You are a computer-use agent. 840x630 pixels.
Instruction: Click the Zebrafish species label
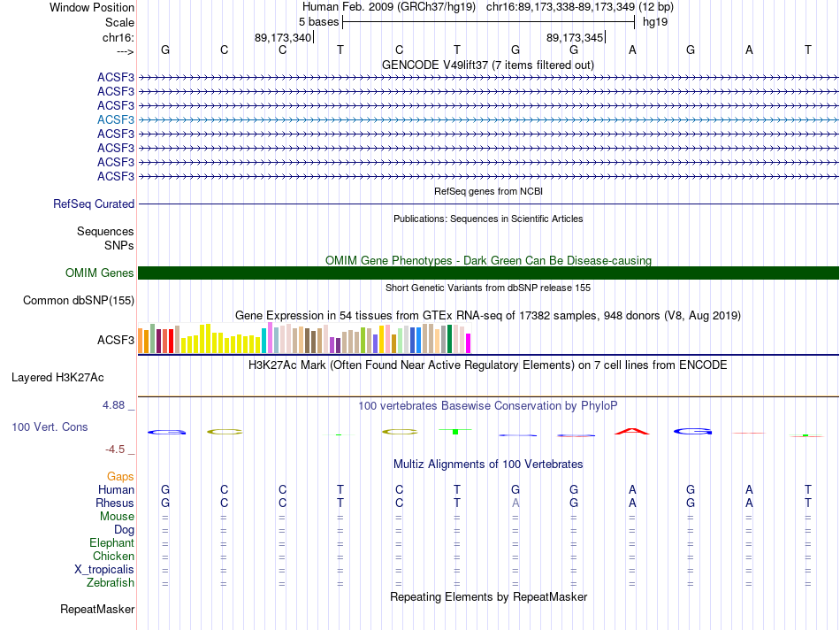tap(111, 583)
